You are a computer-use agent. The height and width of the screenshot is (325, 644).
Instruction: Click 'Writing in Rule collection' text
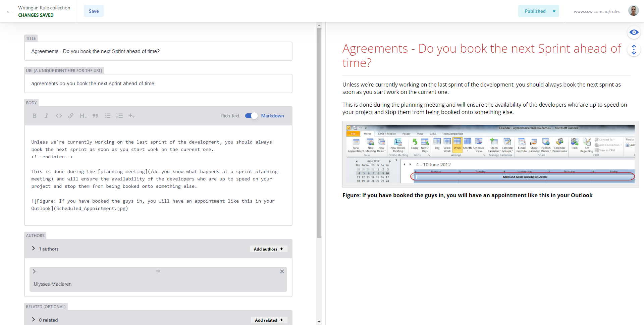point(44,8)
